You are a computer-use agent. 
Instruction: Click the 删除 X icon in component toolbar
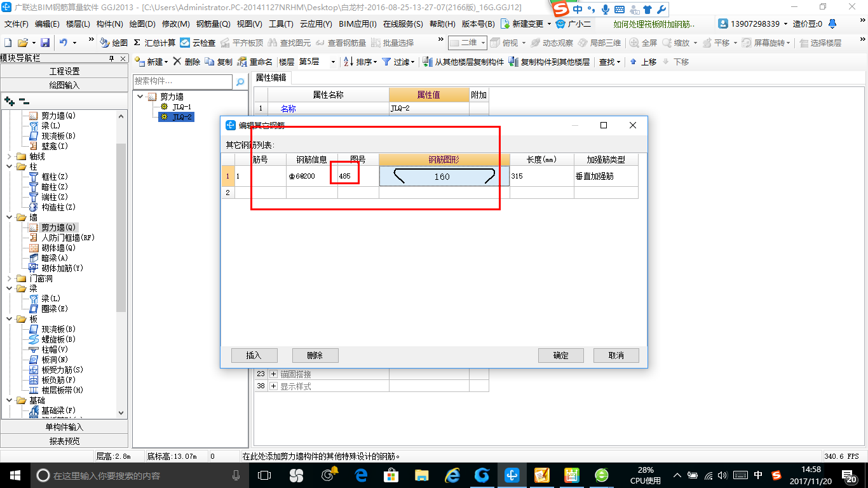(x=177, y=62)
